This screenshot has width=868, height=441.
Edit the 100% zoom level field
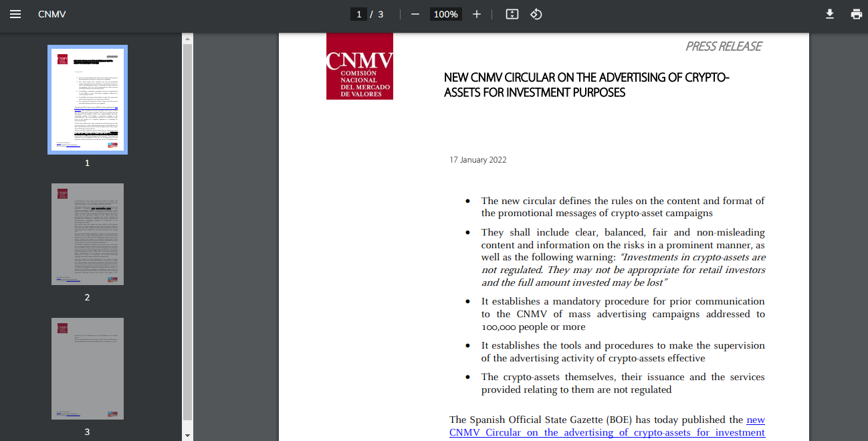click(445, 14)
